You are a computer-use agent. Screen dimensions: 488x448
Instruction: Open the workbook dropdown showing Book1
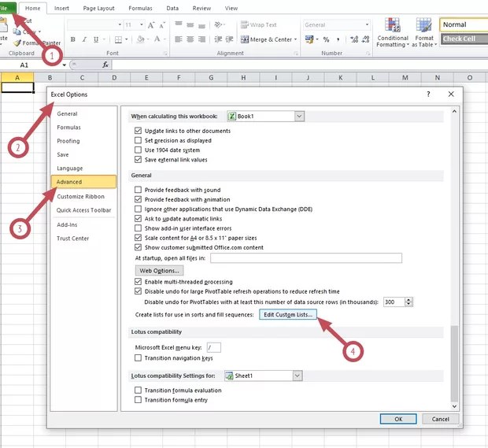[x=299, y=117]
